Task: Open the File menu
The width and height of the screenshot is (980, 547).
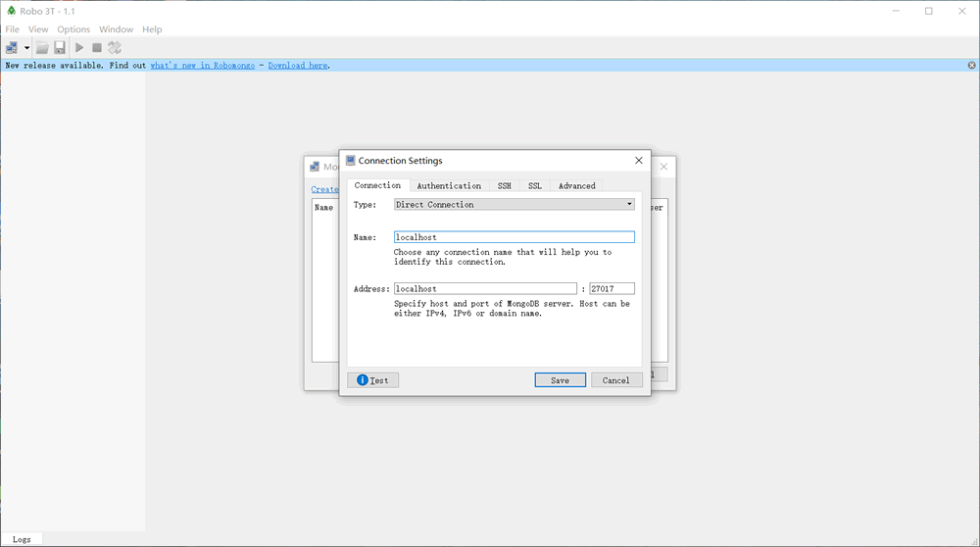Action: point(13,29)
